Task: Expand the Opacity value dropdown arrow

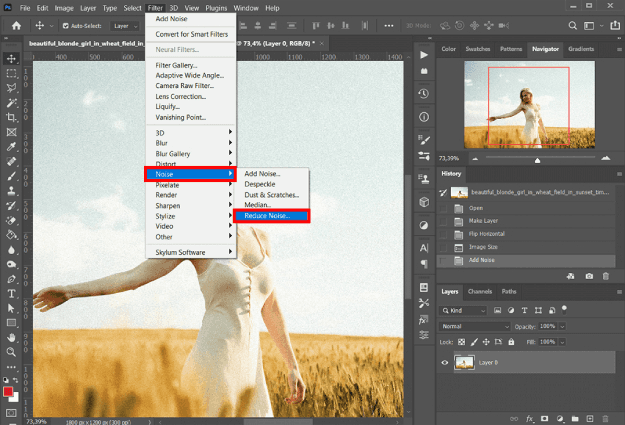Action: click(x=563, y=327)
